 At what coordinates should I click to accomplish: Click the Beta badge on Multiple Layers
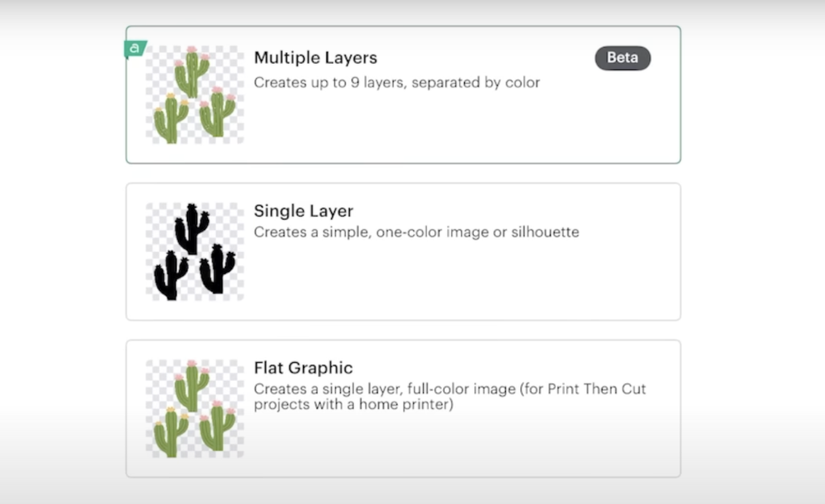click(x=622, y=58)
